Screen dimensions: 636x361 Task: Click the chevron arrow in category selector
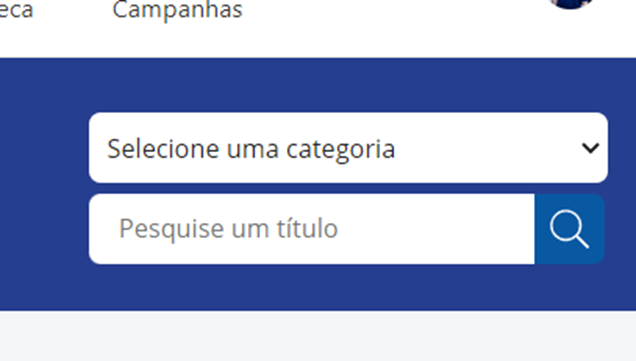(x=590, y=148)
